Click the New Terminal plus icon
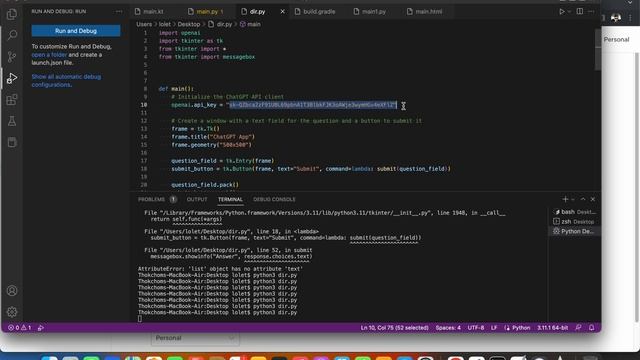Image resolution: width=640 pixels, height=360 pixels. tap(565, 199)
